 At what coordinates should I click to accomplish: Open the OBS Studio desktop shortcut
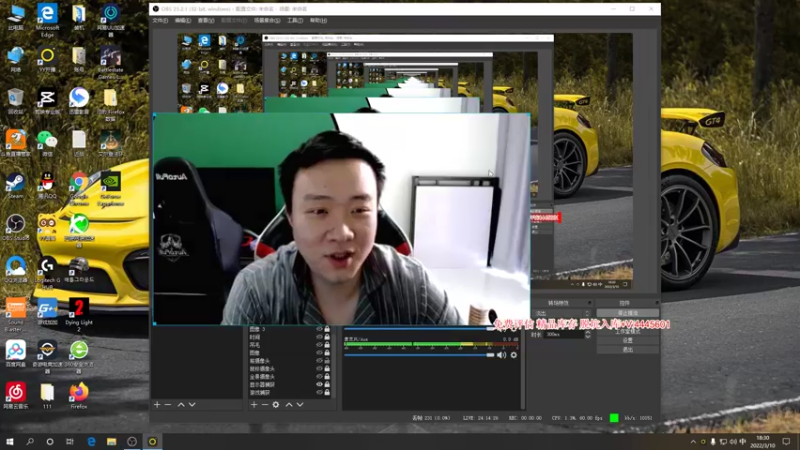point(15,228)
